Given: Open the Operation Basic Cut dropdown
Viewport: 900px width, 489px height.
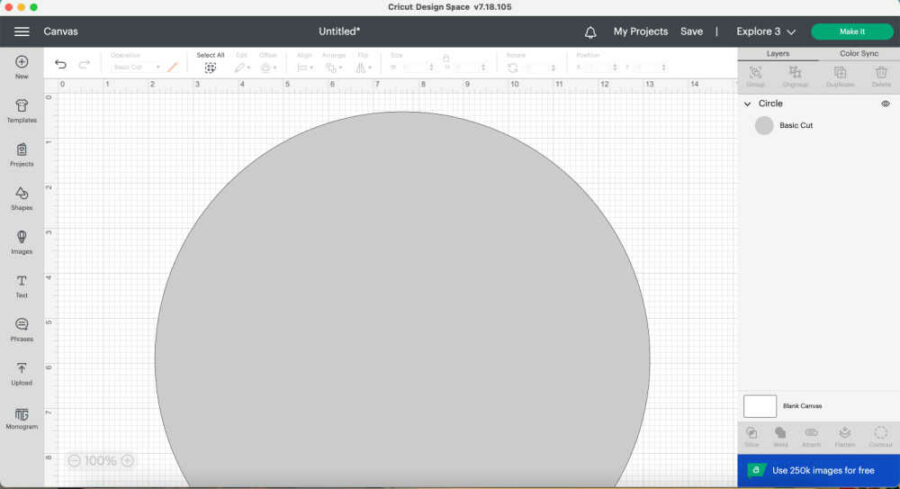Looking at the screenshot, I should (135, 67).
